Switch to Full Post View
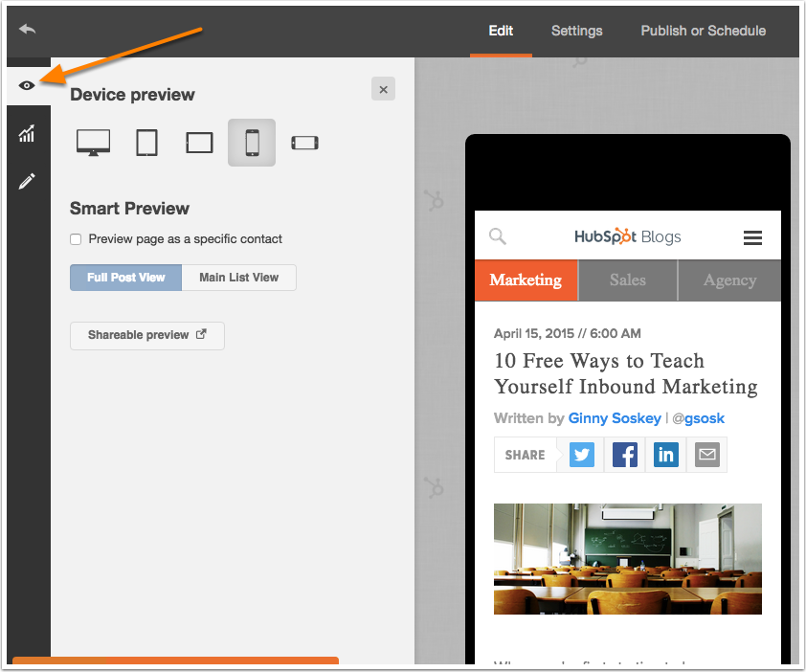Image resolution: width=806 pixels, height=672 pixels. 126,278
